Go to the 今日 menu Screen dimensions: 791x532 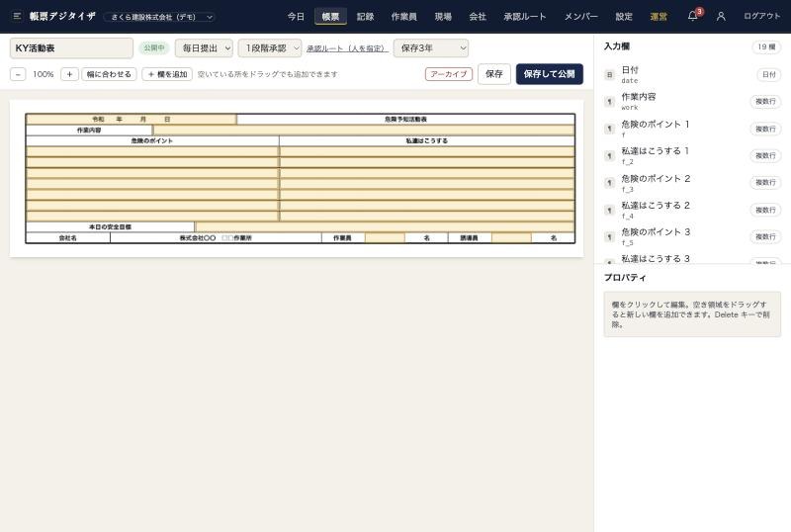click(x=296, y=16)
